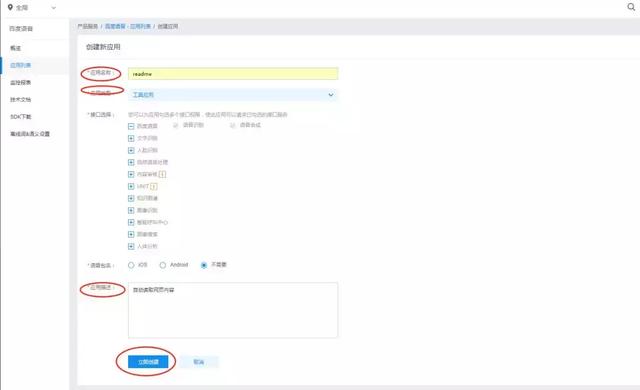
Task: Expand the 人脸识别 interface group
Action: (x=131, y=151)
